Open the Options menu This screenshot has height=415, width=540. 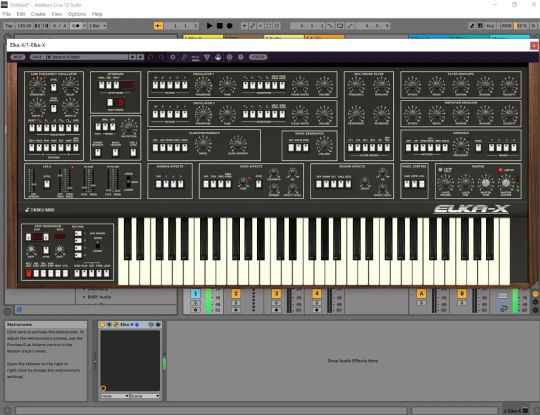click(x=76, y=14)
